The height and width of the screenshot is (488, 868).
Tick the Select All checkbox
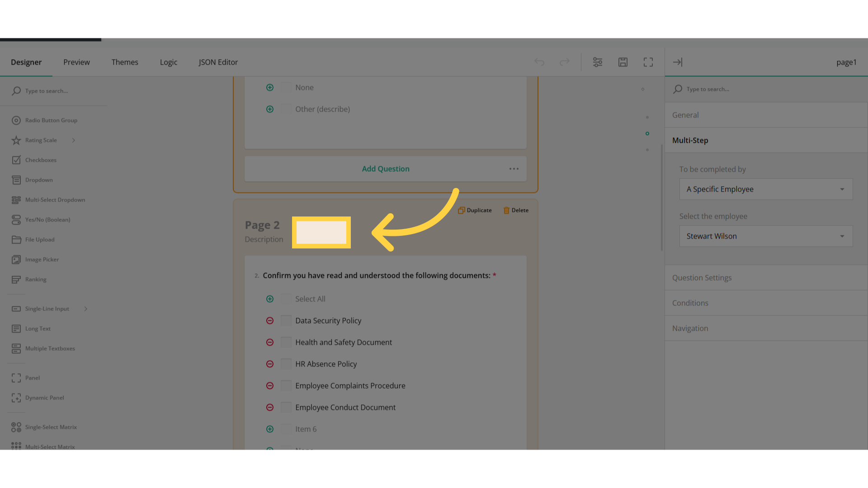click(286, 299)
